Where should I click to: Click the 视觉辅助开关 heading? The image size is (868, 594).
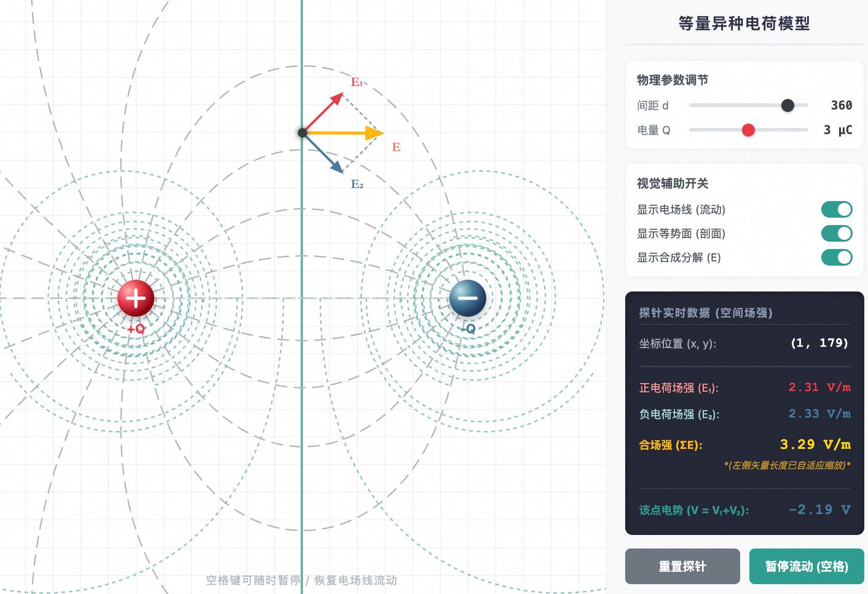click(x=673, y=183)
